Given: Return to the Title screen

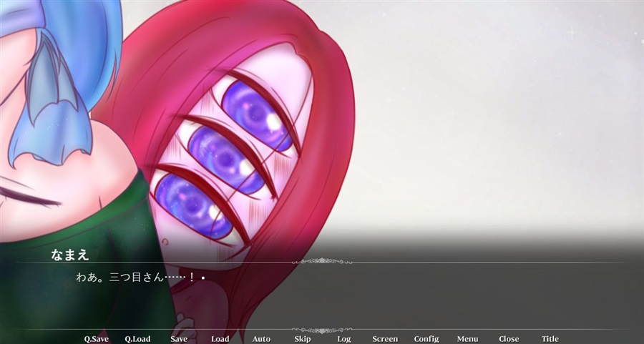Looking at the screenshot, I should [550, 339].
